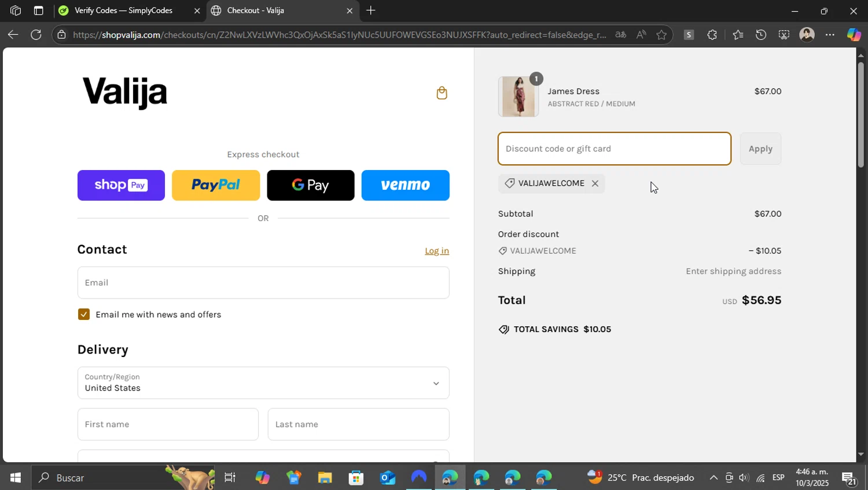Open browser history panel
This screenshot has width=868, height=490.
[x=761, y=35]
